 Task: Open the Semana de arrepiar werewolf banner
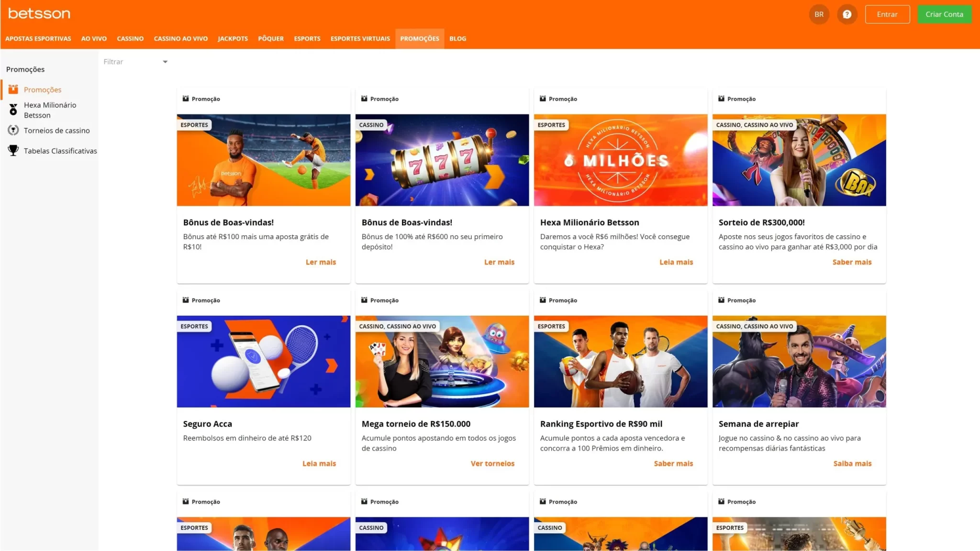pos(799,361)
